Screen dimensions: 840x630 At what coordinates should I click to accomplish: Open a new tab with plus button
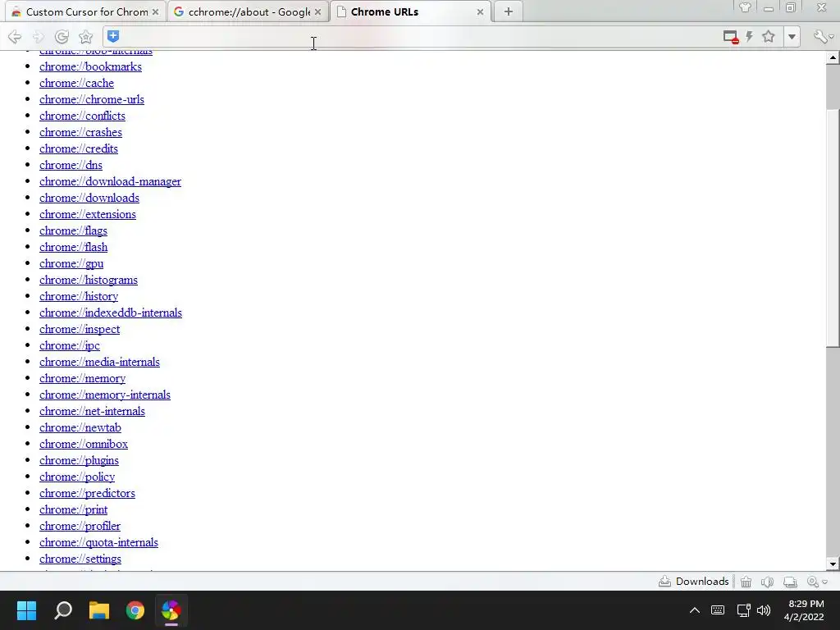508,11
